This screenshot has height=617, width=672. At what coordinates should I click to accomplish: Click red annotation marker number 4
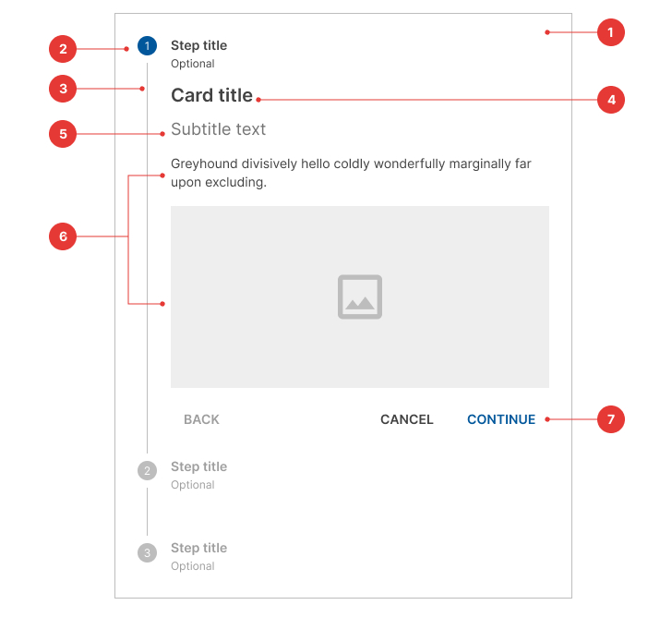pyautogui.click(x=611, y=100)
